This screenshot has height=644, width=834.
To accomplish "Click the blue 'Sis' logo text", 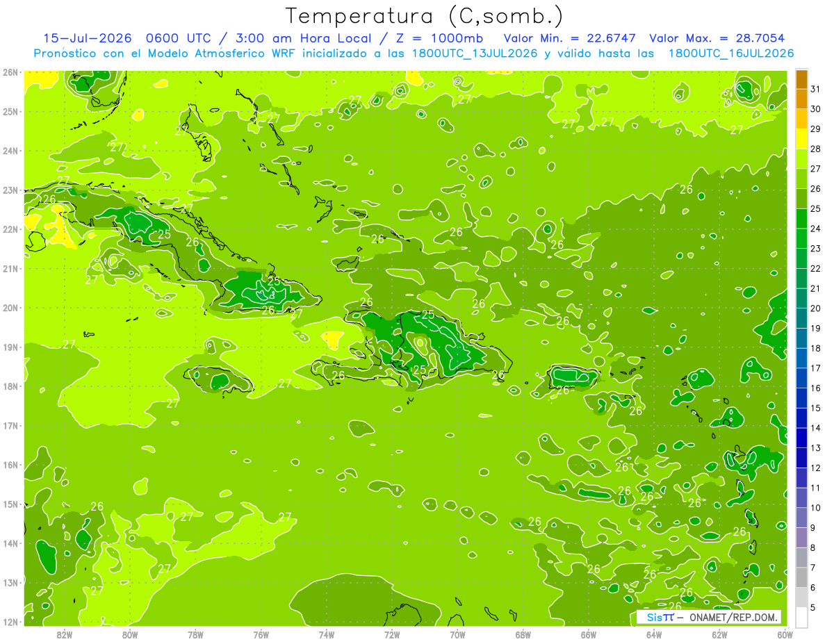I will [x=654, y=617].
